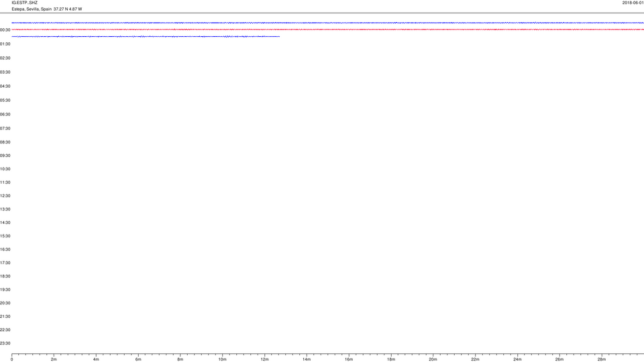644x362 pixels.
Task: Click the 2018-06-01 date label
Action: [x=633, y=3]
